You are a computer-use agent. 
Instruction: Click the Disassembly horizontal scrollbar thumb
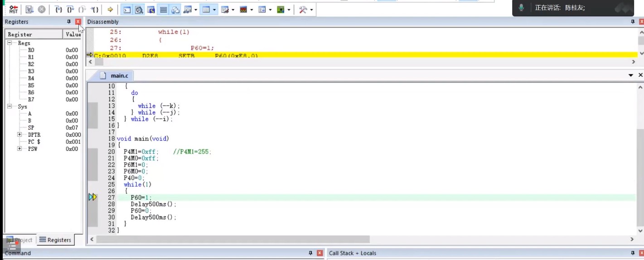[99, 62]
